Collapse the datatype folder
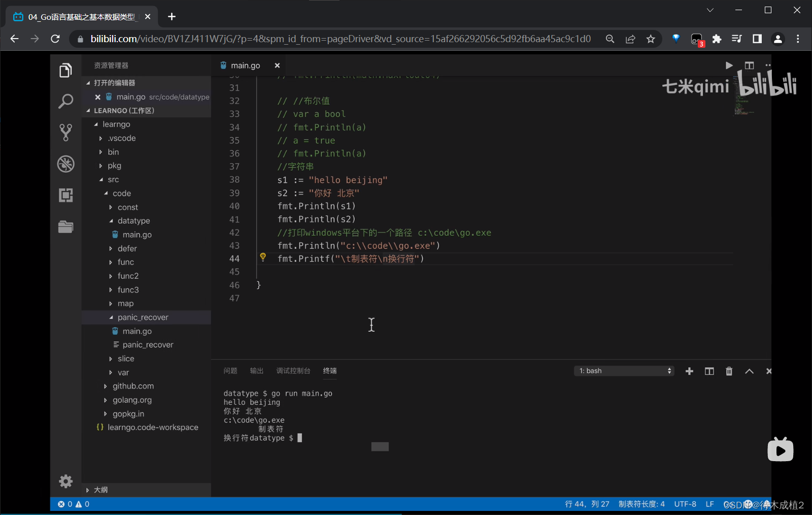Screen dimensions: 812x515 pyautogui.click(x=146, y=221)
